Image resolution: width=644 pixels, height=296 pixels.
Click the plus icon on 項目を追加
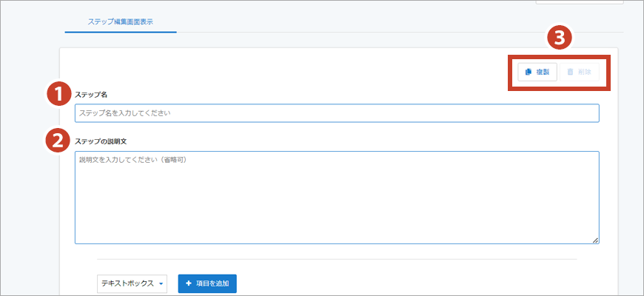click(189, 283)
